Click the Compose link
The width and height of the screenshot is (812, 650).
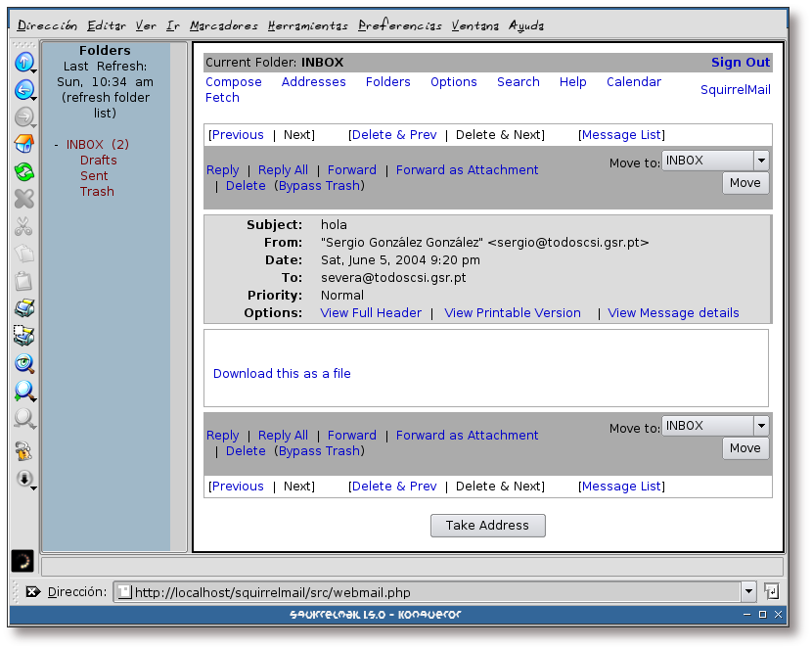[233, 82]
